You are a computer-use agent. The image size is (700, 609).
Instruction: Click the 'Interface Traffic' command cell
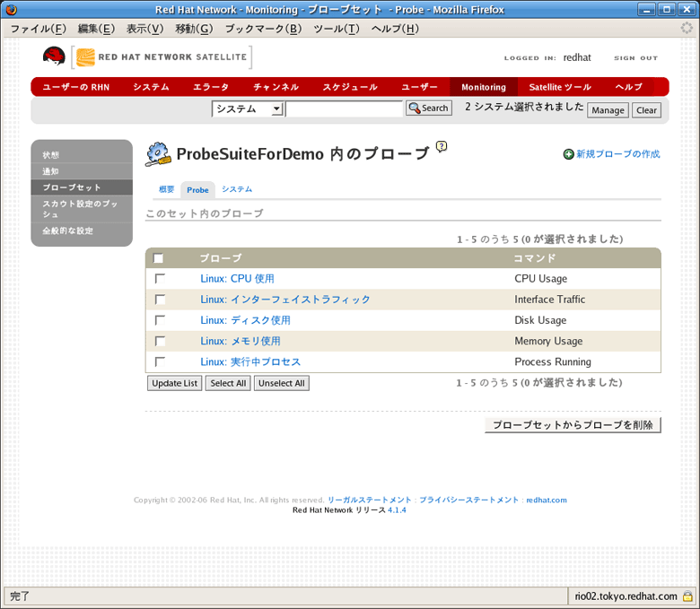pos(549,300)
